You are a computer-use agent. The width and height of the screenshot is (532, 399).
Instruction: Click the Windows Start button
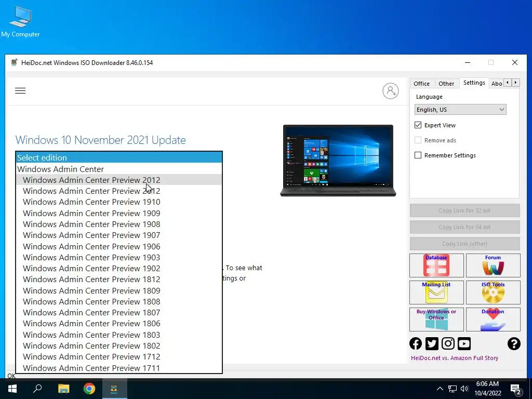[x=12, y=389]
